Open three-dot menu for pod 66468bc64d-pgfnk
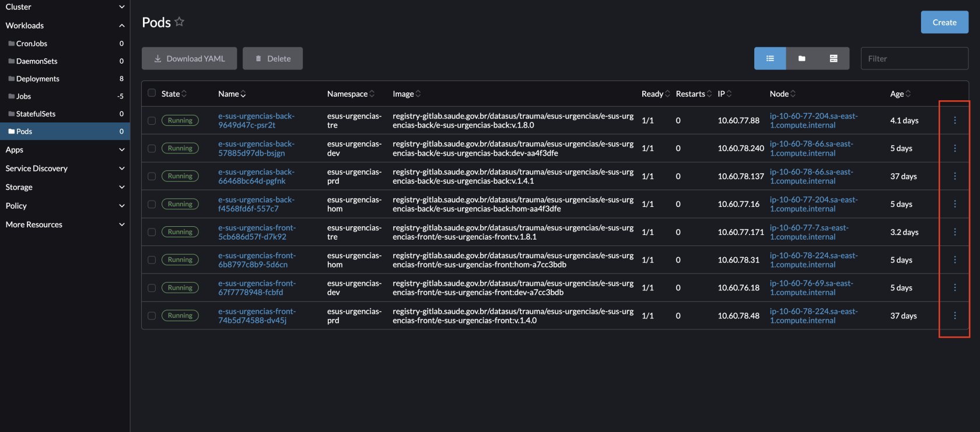This screenshot has height=432, width=980. 954,176
